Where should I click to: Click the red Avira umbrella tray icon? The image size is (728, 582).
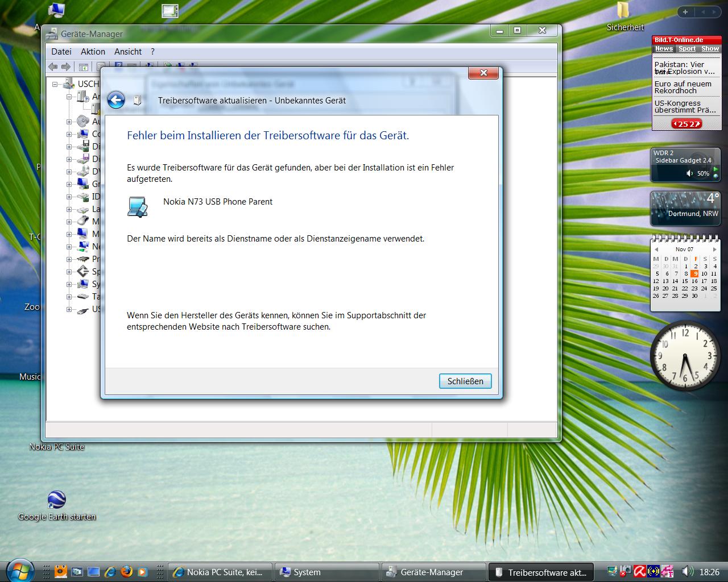(639, 572)
